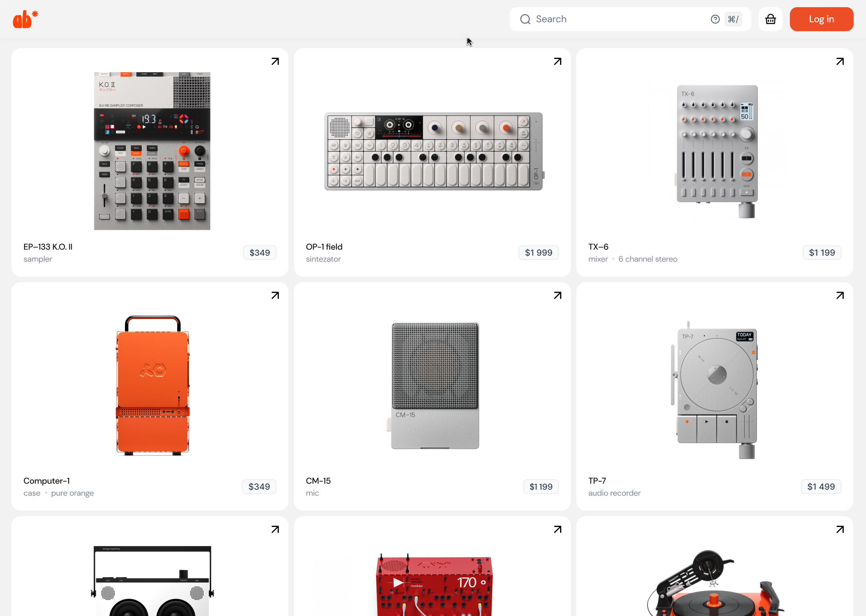Image resolution: width=866 pixels, height=616 pixels.
Task: Click the ⌘/ keyboard shortcut badge
Action: pyautogui.click(x=733, y=19)
